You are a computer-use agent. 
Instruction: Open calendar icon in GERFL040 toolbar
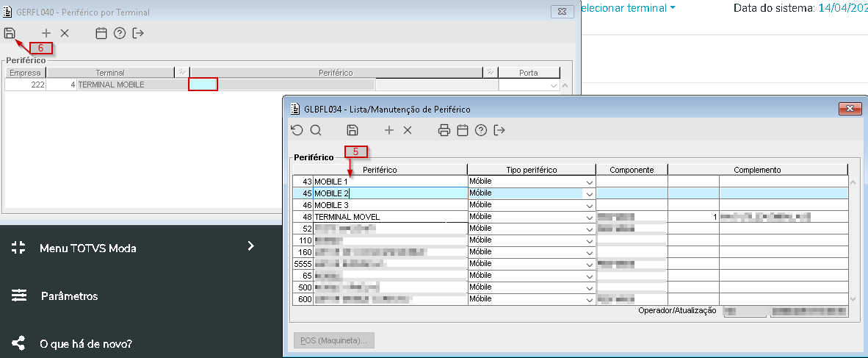tap(101, 33)
